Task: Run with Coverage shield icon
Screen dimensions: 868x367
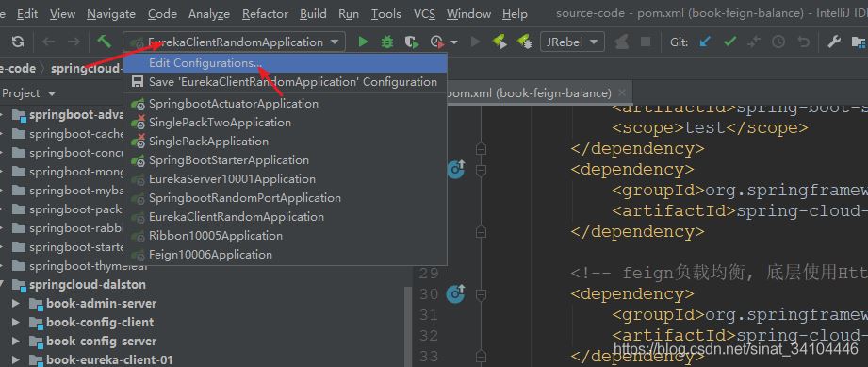Action: coord(411,42)
